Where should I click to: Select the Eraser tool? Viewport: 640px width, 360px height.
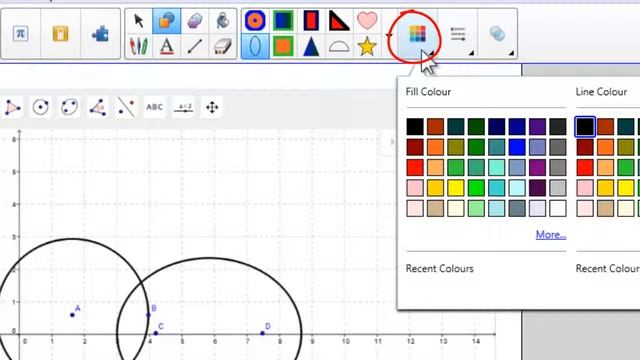tap(223, 46)
